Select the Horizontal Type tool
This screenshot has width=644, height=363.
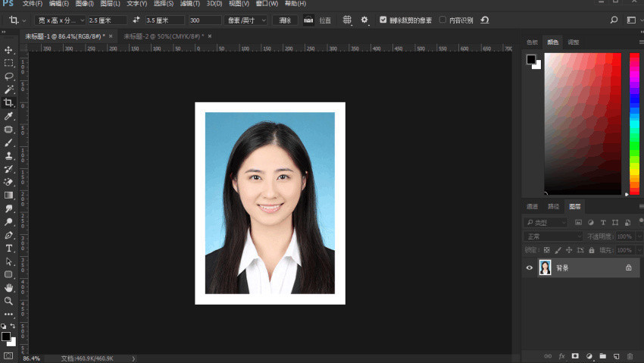9,249
